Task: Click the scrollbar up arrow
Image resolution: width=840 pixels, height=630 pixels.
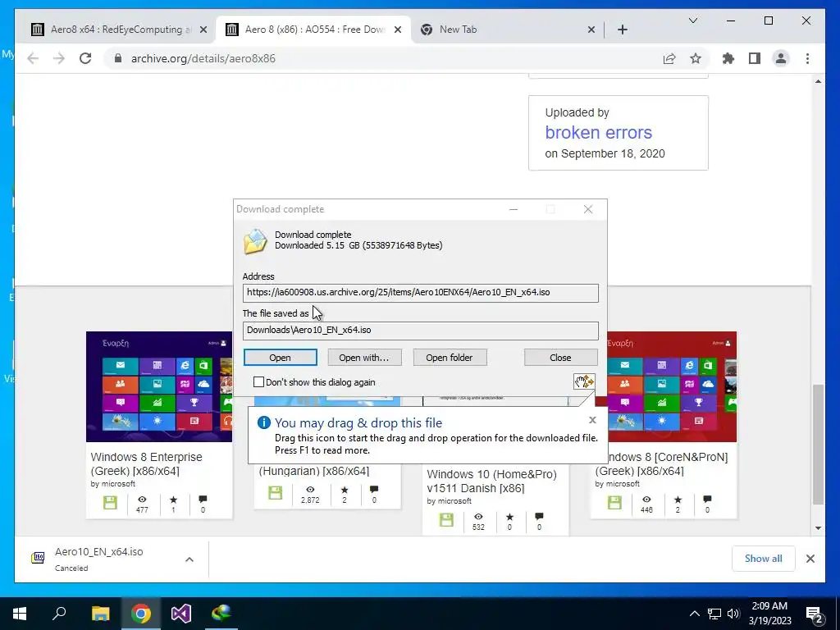Action: [818, 81]
